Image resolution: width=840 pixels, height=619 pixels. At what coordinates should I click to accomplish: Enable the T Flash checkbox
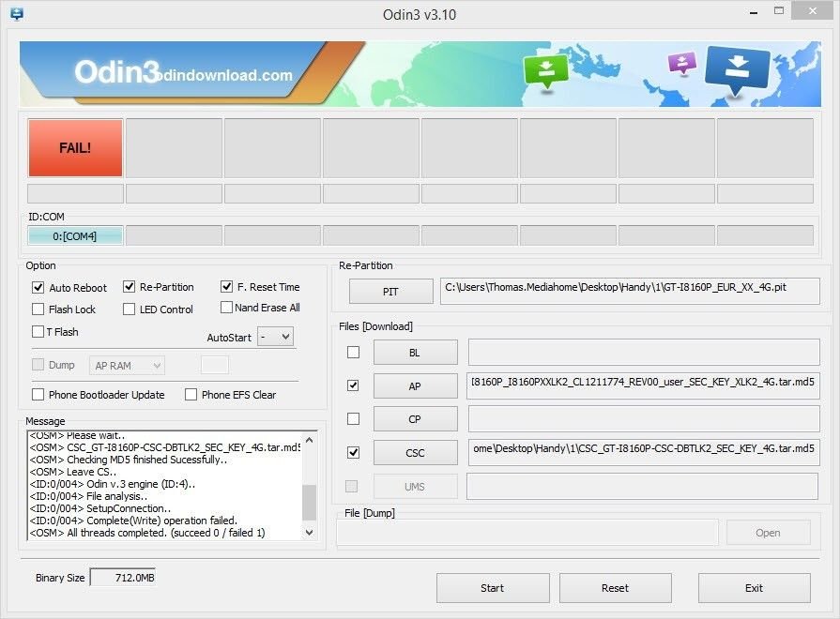click(x=38, y=332)
